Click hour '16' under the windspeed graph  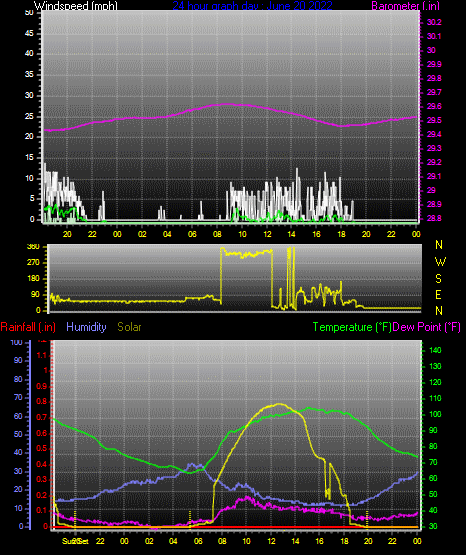point(316,234)
